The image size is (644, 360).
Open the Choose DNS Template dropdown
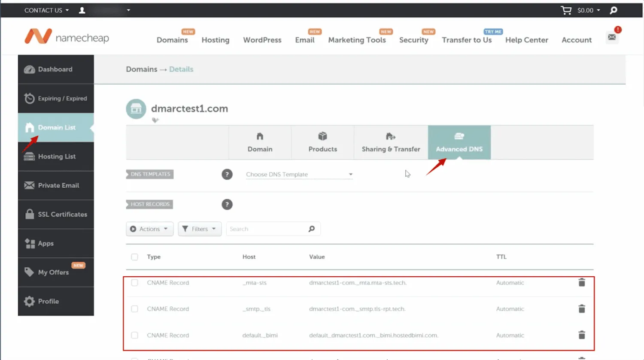tap(299, 174)
